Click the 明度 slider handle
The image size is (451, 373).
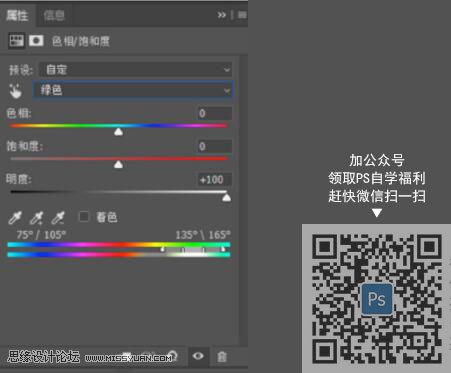click(x=226, y=198)
